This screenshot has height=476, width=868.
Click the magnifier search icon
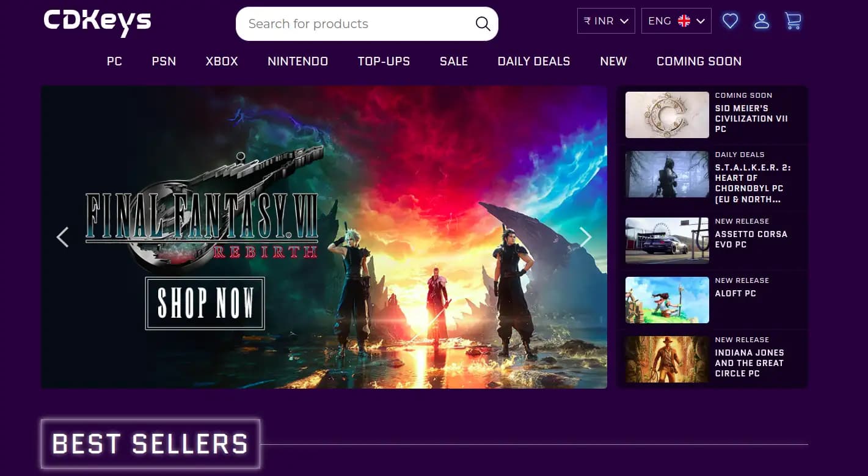pos(483,24)
